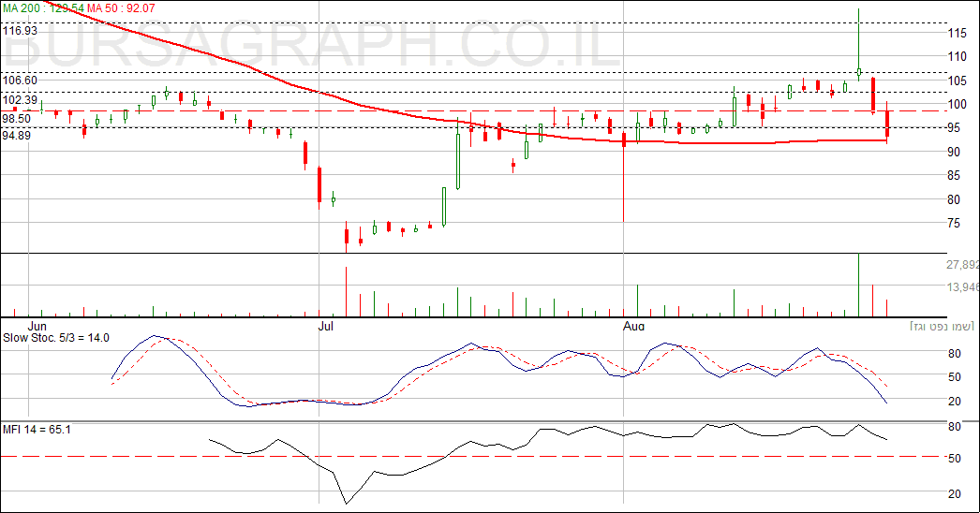Select the 106.60 price level label

coord(20,80)
